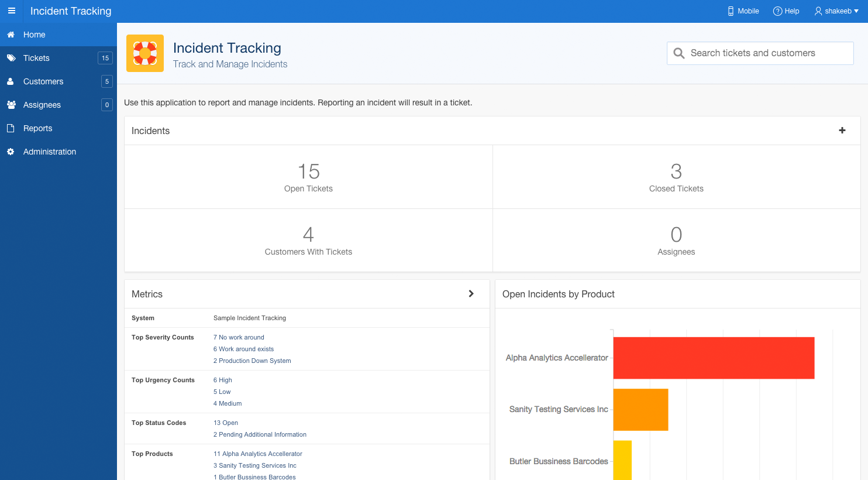This screenshot has width=868, height=480.
Task: Click the Reports document icon
Action: (11, 128)
